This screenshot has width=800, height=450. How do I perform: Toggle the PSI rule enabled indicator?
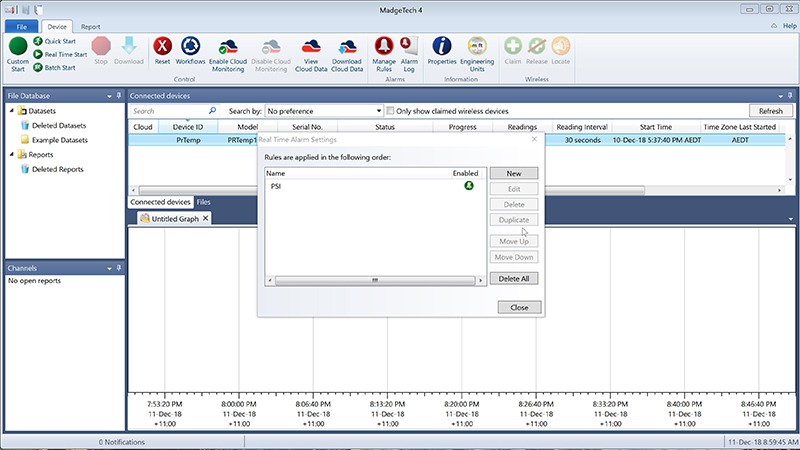(467, 186)
